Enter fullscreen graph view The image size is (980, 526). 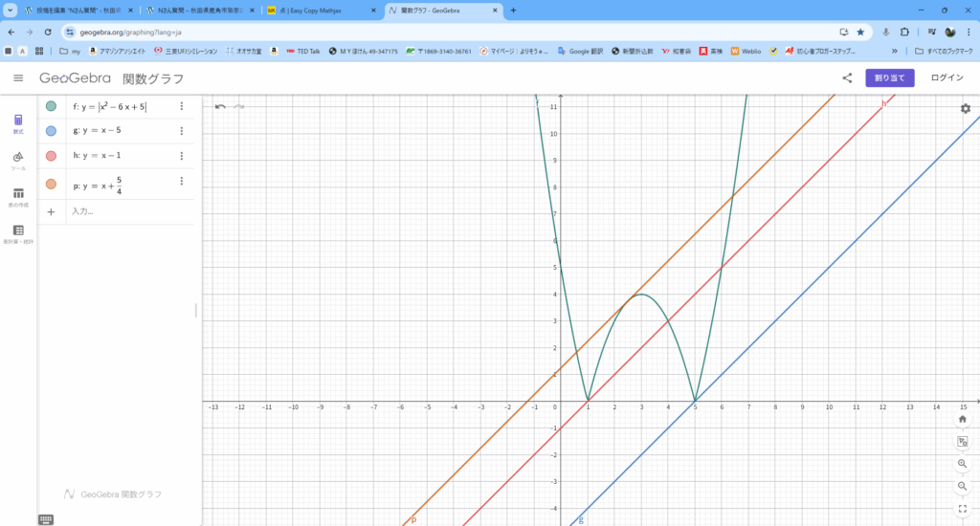(962, 509)
